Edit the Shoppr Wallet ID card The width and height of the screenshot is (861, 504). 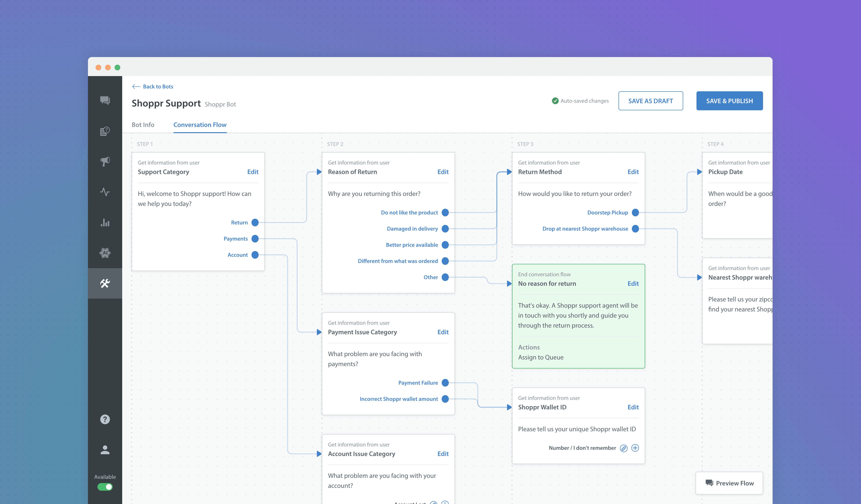click(633, 407)
